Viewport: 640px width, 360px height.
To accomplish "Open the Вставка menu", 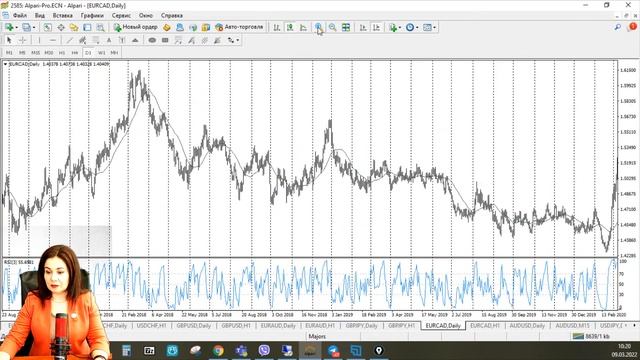I will [62, 16].
